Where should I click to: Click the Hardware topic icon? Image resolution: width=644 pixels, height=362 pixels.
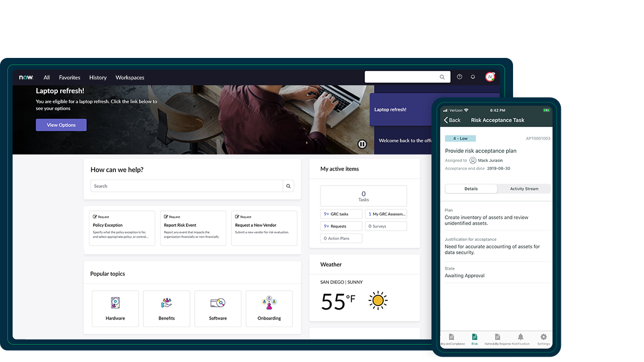pos(115,303)
